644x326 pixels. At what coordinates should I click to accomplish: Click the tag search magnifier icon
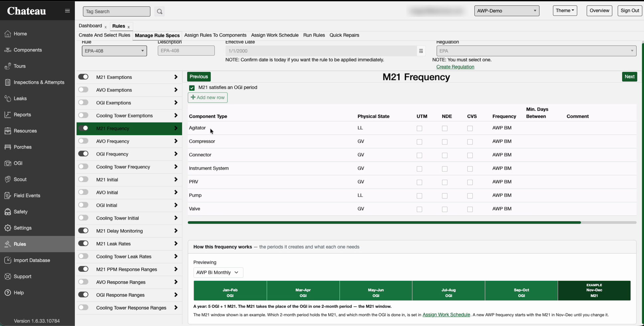coord(160,12)
